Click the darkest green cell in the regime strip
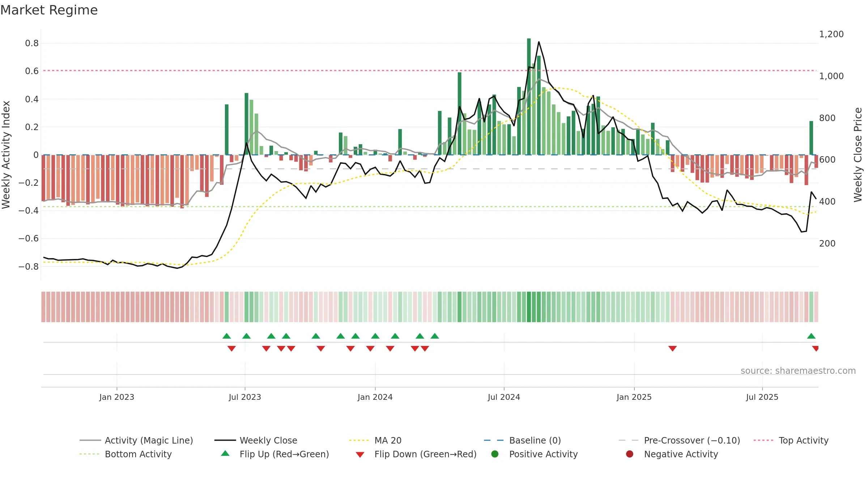Screen dimensions: 868x488 (x=529, y=307)
